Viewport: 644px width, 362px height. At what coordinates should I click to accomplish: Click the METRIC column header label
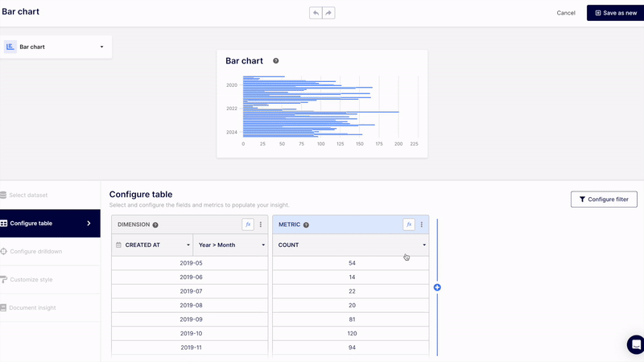pos(290,224)
